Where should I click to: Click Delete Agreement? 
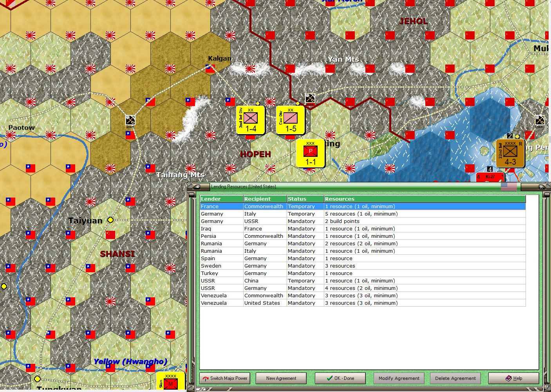(x=455, y=378)
